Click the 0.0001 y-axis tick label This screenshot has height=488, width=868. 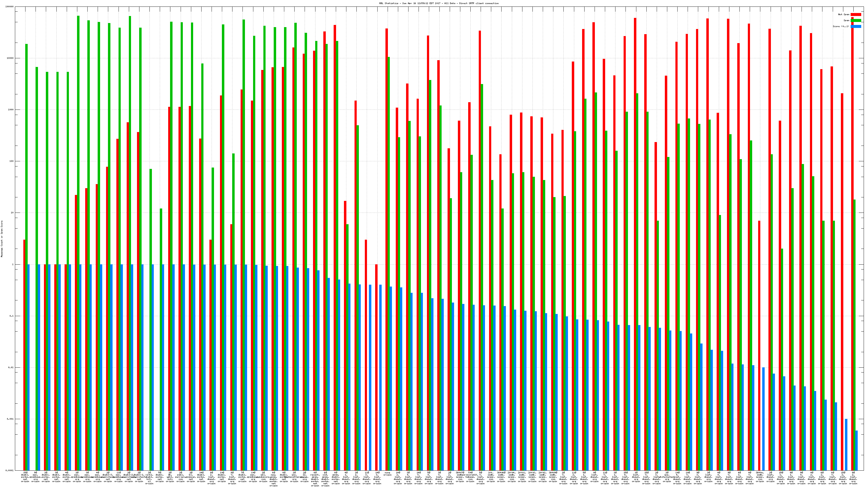coord(10,470)
